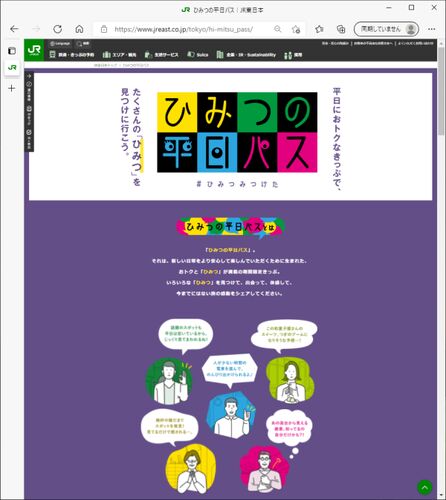Click the #ひみつみつけた hashtag text
Screen dimensions: 446x500
237,184
